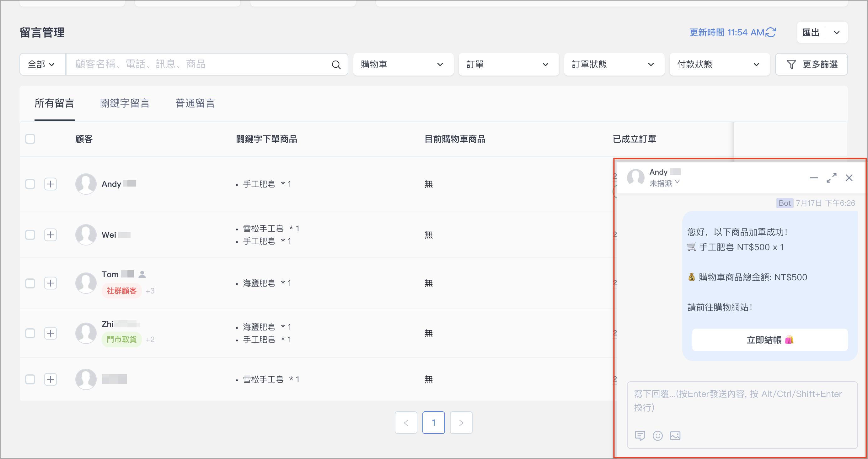Click the 更多篩選 button

(812, 64)
